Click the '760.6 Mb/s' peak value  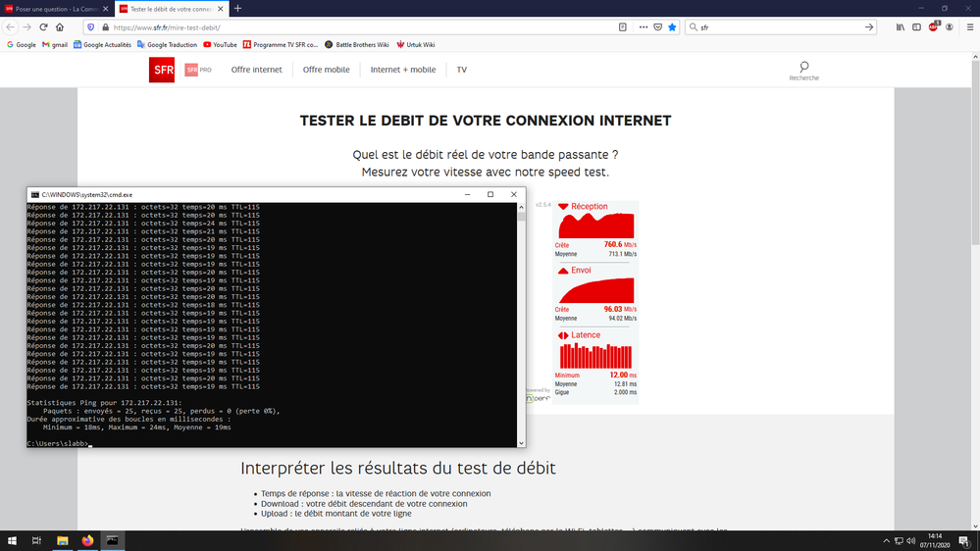pos(620,244)
